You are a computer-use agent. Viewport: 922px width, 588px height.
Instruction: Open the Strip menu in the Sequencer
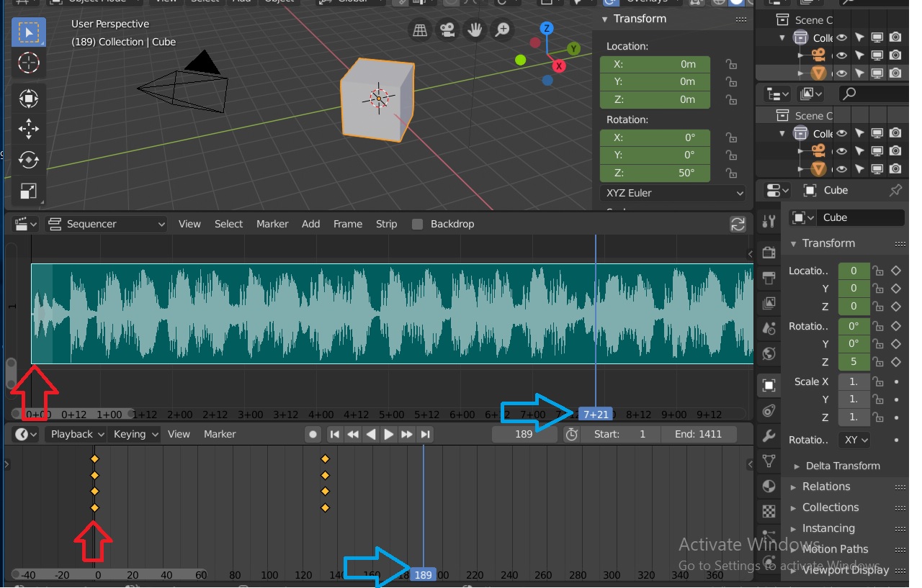[x=386, y=224]
